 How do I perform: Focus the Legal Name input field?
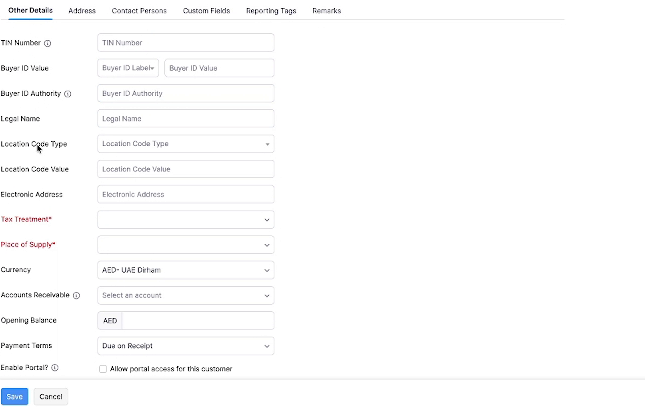click(x=186, y=118)
